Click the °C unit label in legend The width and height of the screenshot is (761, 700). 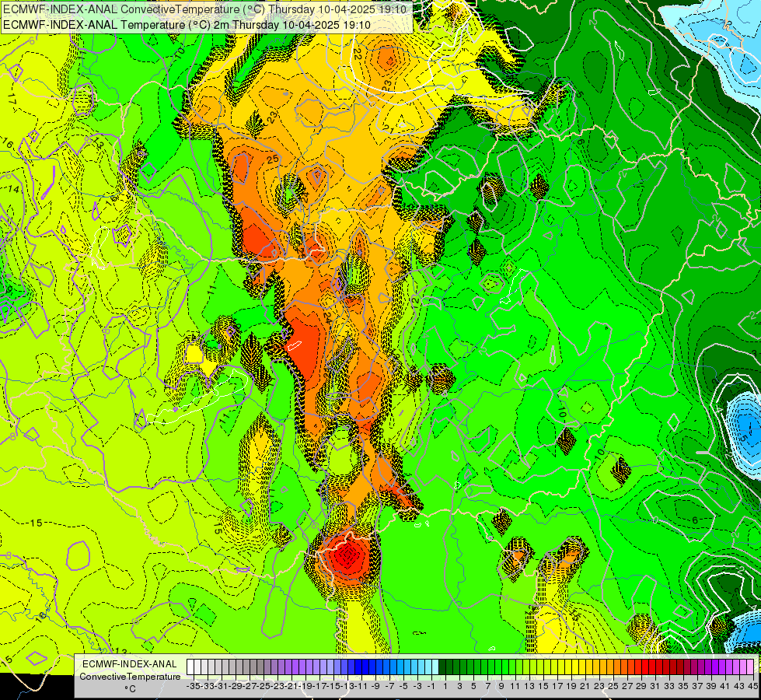(130, 688)
